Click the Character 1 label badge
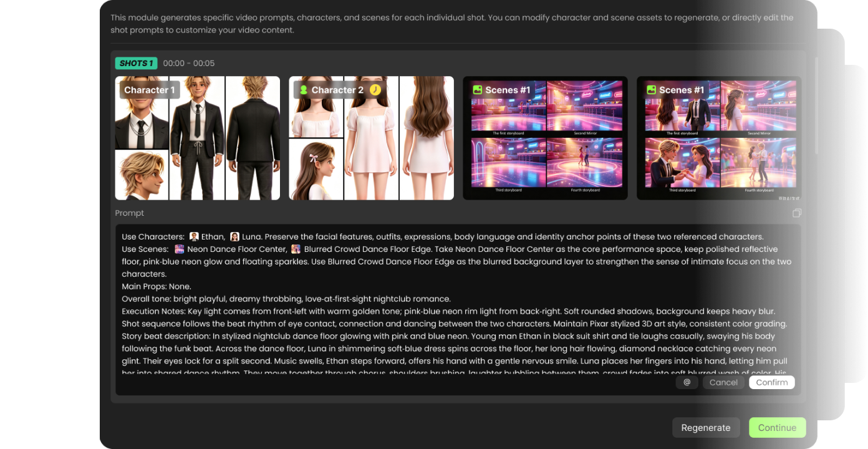Screen dimensions: 868x449 (x=150, y=90)
